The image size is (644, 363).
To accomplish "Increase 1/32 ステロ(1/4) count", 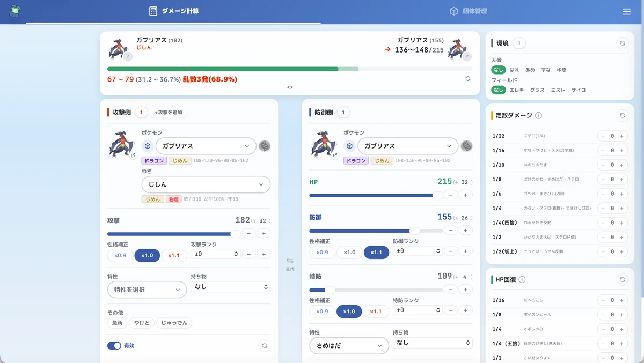I will 621,136.
